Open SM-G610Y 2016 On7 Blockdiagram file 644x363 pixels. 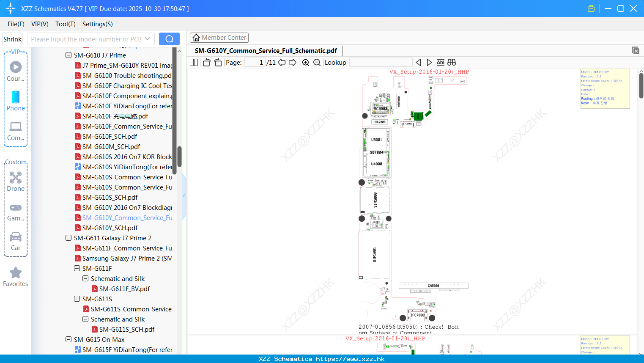click(x=123, y=207)
